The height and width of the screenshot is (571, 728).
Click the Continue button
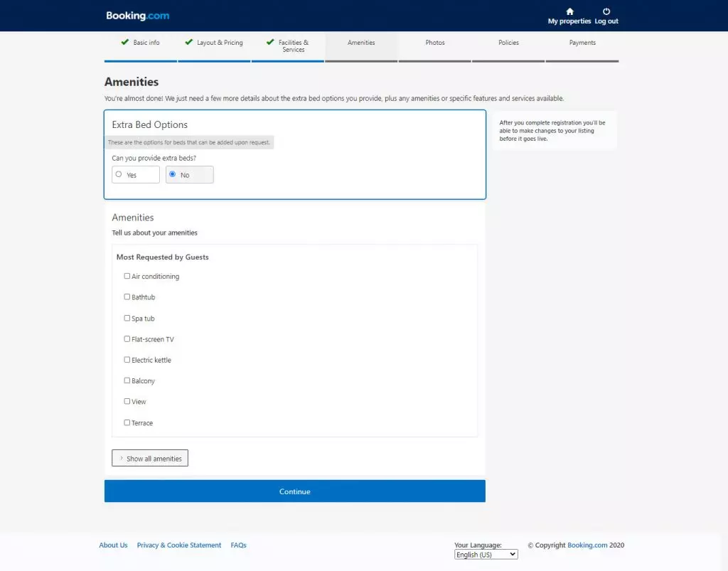pyautogui.click(x=295, y=491)
